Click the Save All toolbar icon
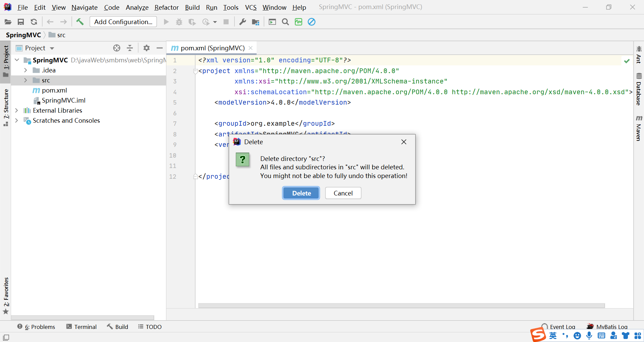Screen dimensions: 644x342 click(x=21, y=22)
